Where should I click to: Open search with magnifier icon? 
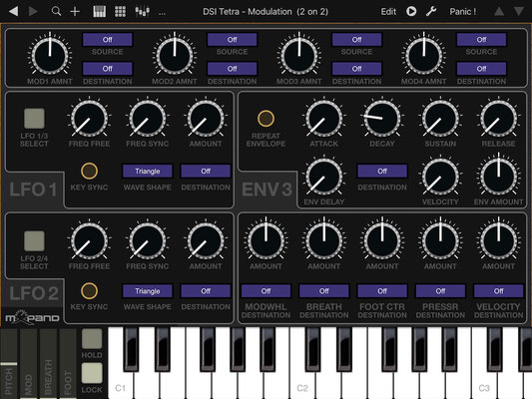(x=56, y=12)
